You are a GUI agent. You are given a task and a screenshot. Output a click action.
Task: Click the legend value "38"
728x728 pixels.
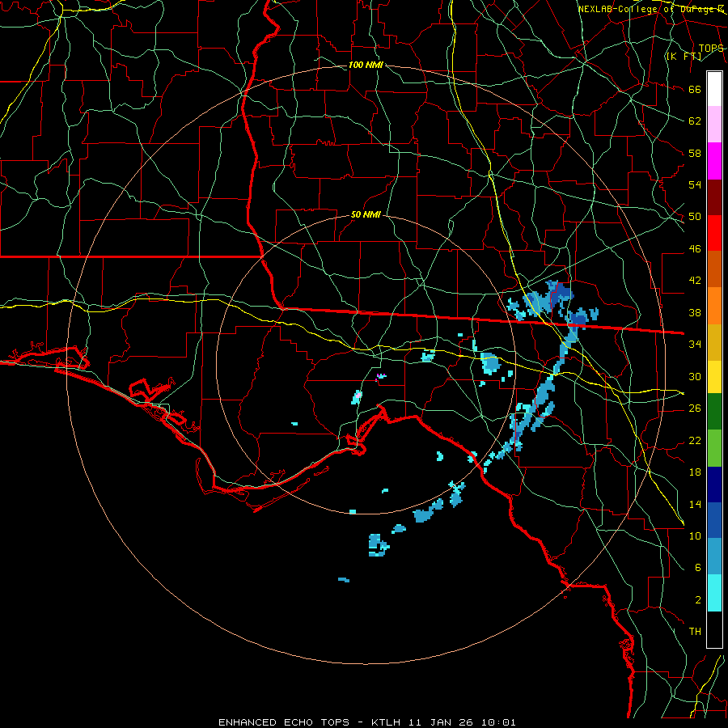tap(695, 313)
